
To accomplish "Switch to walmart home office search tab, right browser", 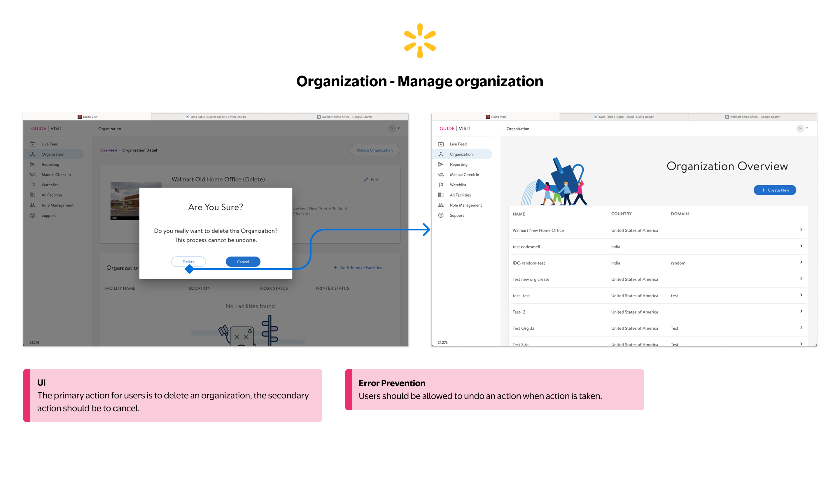I will pyautogui.click(x=752, y=117).
